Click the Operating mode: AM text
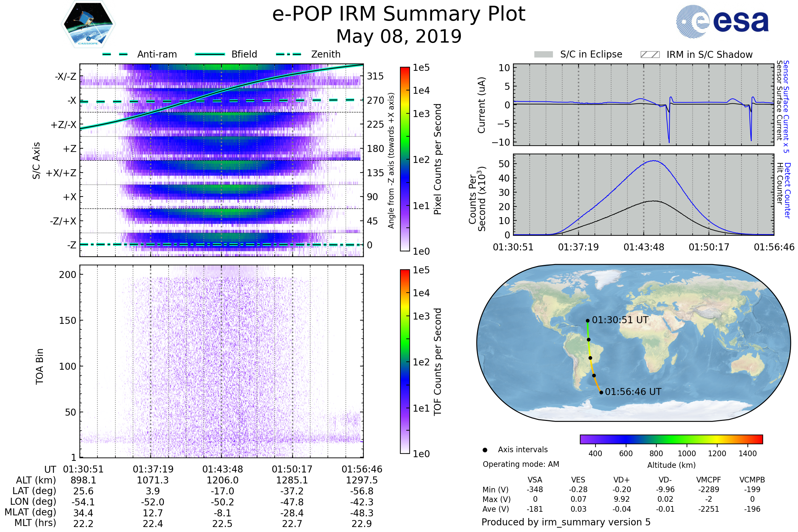Image resolution: width=798 pixels, height=532 pixels. pyautogui.click(x=521, y=464)
